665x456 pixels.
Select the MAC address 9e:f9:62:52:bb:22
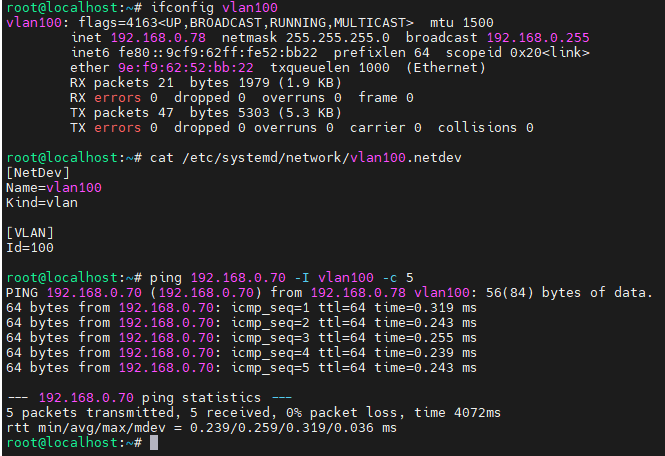coord(186,68)
